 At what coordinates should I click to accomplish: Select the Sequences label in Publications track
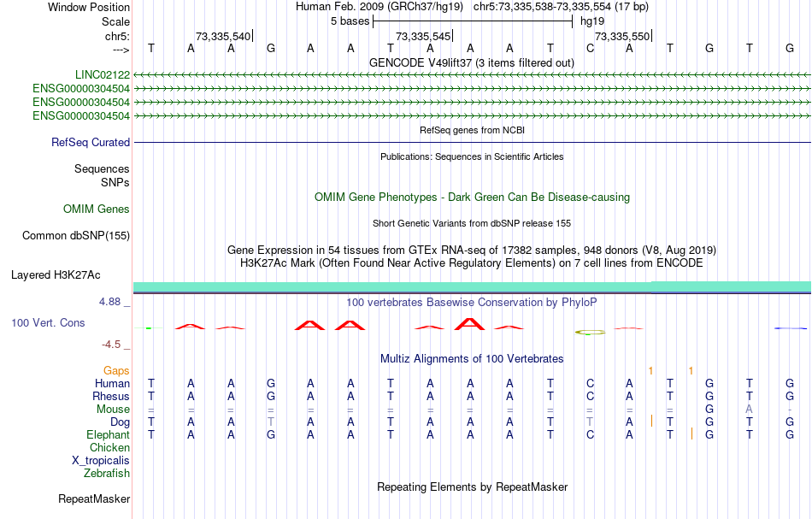coord(102,168)
